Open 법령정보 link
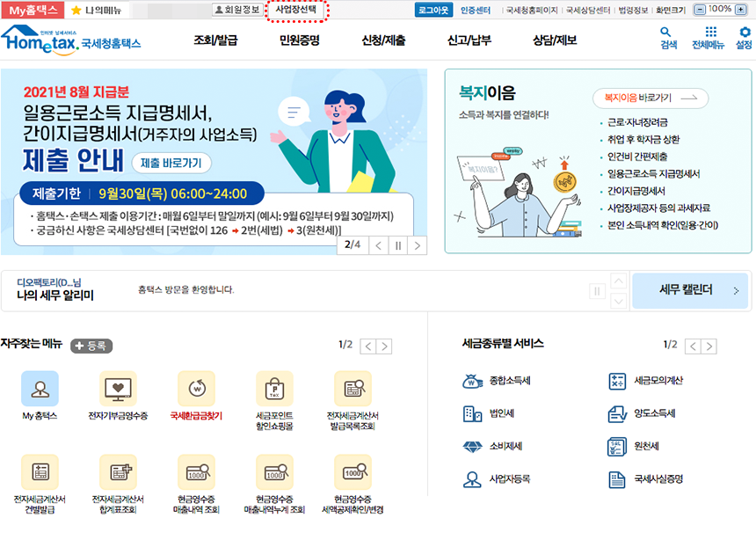Viewport: 756px width, 540px height. 633,10
